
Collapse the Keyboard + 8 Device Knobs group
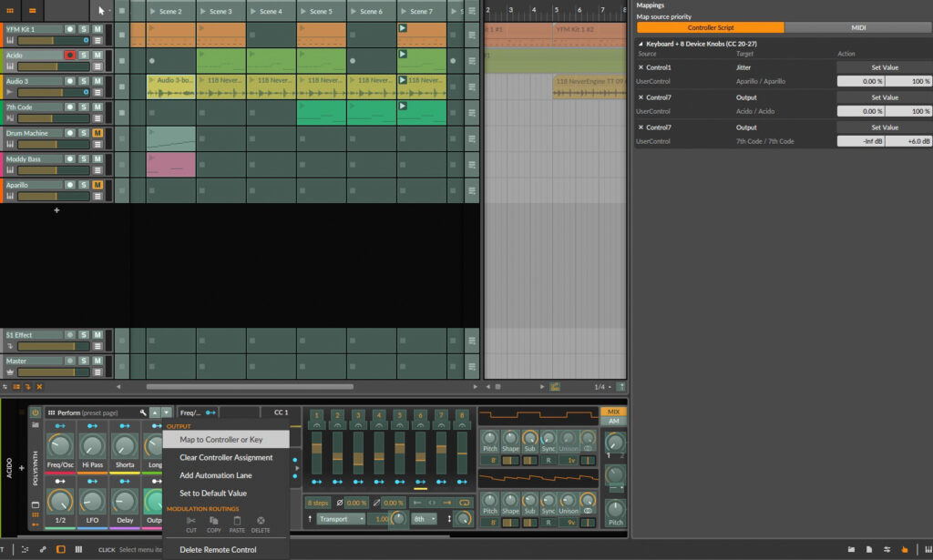[641, 44]
